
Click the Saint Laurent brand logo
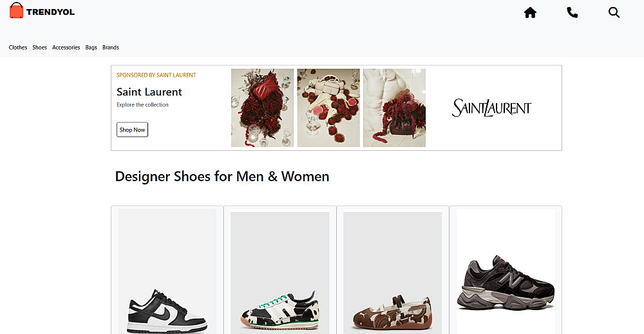pyautogui.click(x=492, y=108)
